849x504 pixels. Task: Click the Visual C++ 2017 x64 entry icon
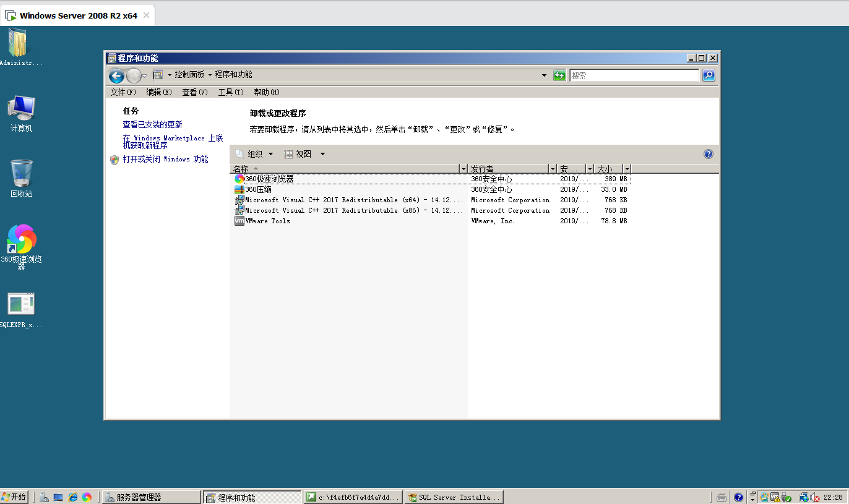pos(239,200)
